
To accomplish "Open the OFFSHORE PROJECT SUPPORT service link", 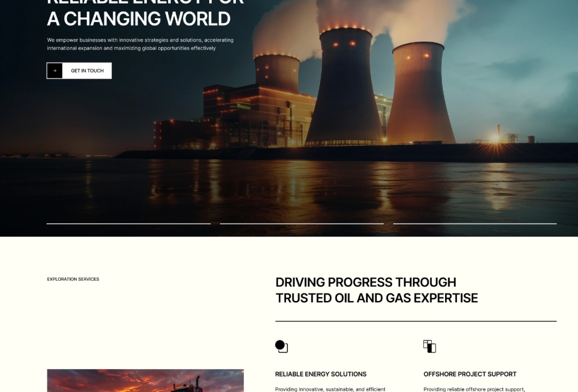I will click(x=470, y=374).
